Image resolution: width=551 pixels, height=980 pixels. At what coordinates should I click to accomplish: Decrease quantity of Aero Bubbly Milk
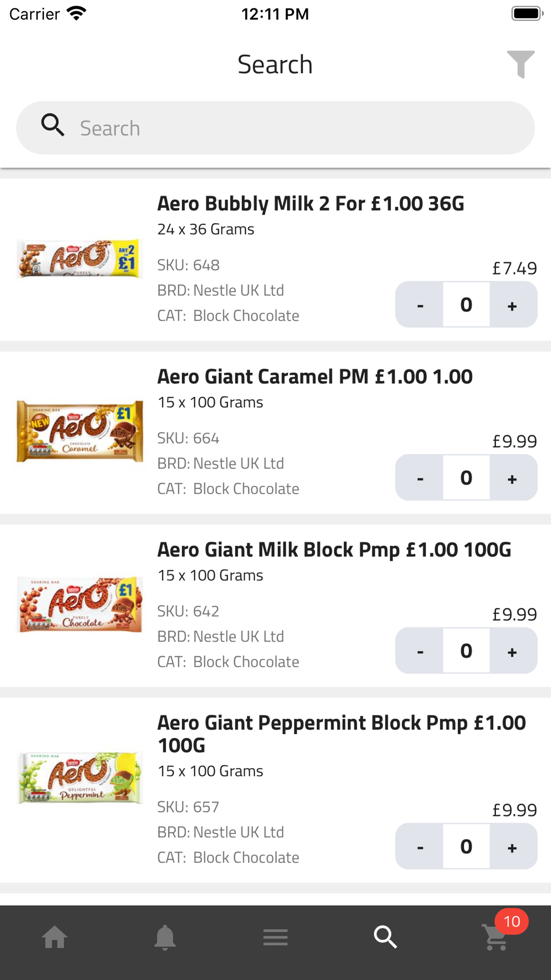click(x=420, y=305)
